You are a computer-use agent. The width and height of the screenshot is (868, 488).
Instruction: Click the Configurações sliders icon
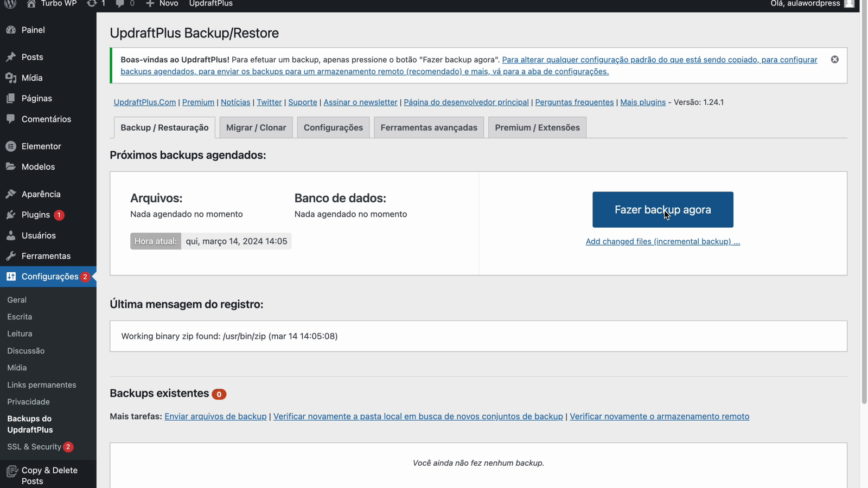pos(11,277)
